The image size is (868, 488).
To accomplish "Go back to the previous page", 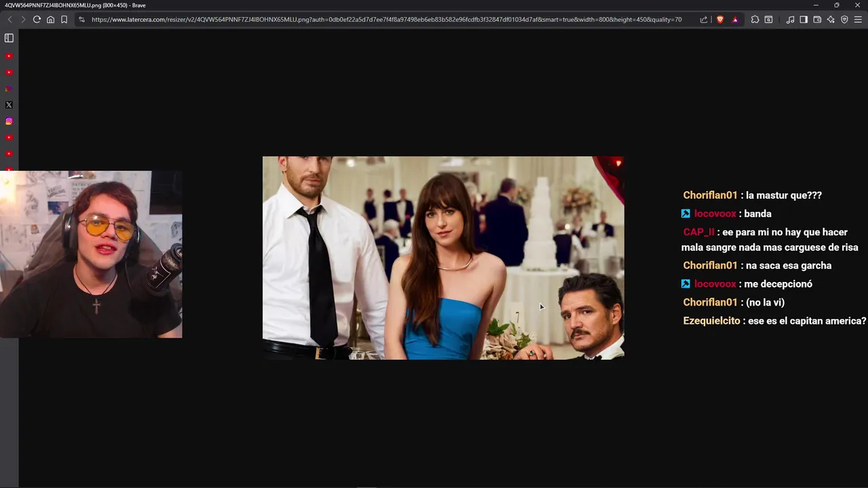I will coord(9,20).
